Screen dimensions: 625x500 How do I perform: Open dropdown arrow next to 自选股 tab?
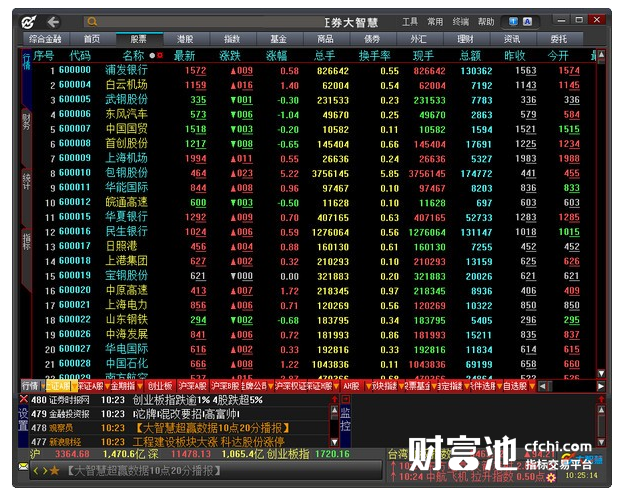coord(532,386)
